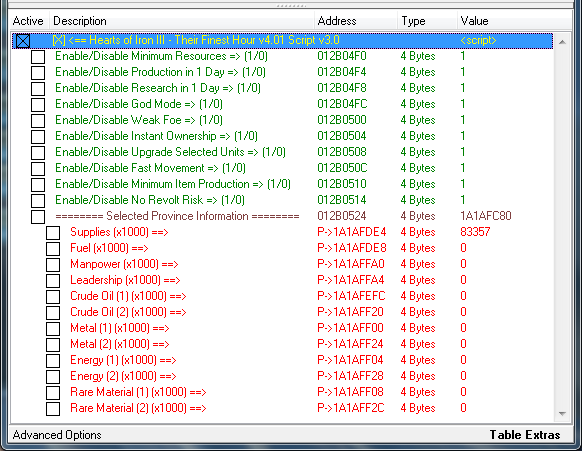Click the Type column header
The image size is (582, 451).
coord(427,21)
